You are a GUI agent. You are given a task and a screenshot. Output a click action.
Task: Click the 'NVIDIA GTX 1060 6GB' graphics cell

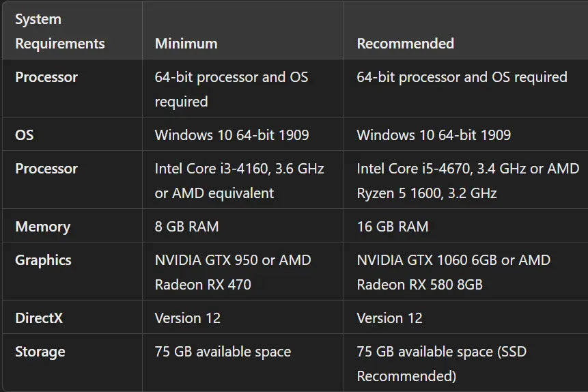coord(453,272)
